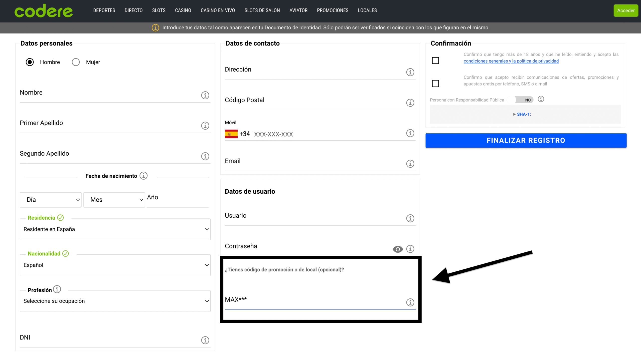Click the info icon next to Fecha de nacimiento

coord(143,176)
